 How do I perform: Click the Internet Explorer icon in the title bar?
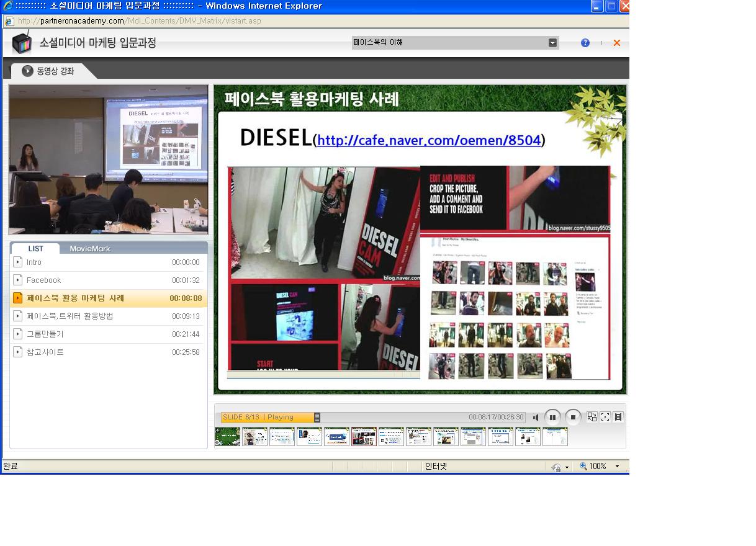pos(8,6)
